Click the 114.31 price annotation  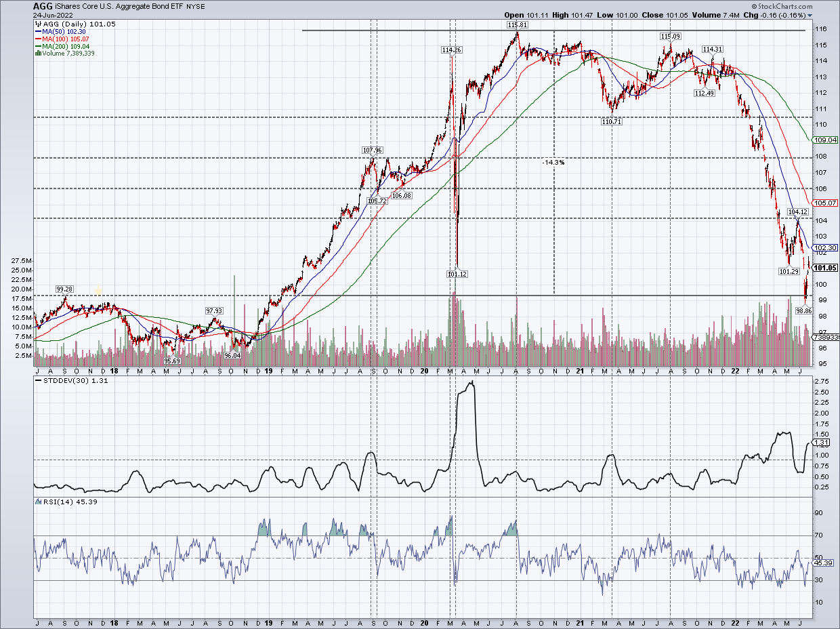pos(713,49)
